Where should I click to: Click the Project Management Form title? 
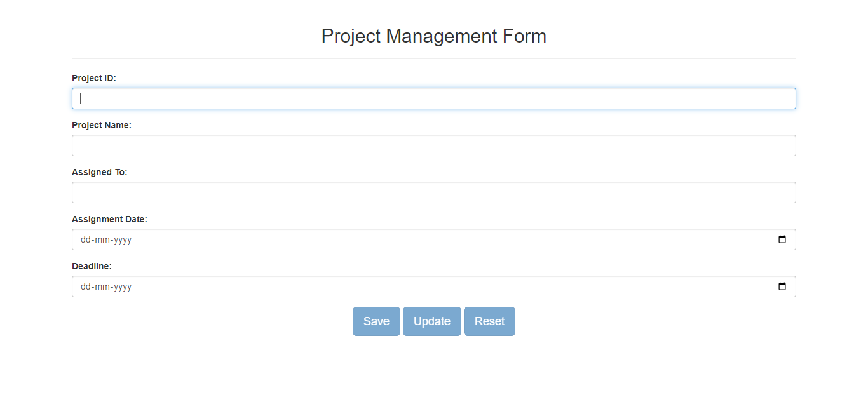[434, 36]
